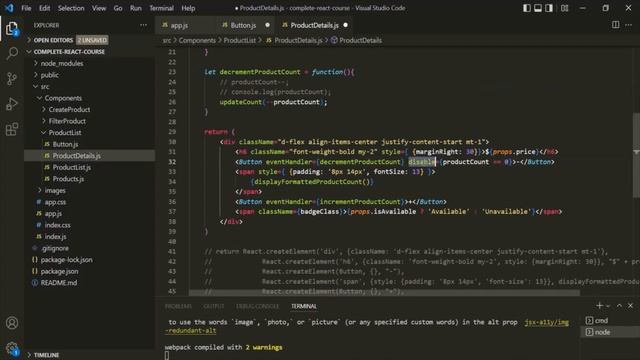
Task: Maximize the panel with the up chevron
Action: pos(619,306)
